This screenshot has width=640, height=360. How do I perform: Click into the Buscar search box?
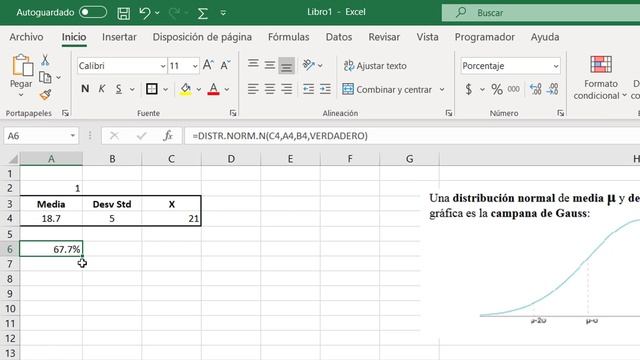[541, 13]
